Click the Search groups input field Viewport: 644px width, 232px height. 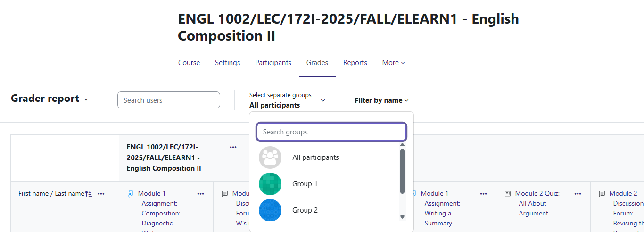[x=331, y=132]
